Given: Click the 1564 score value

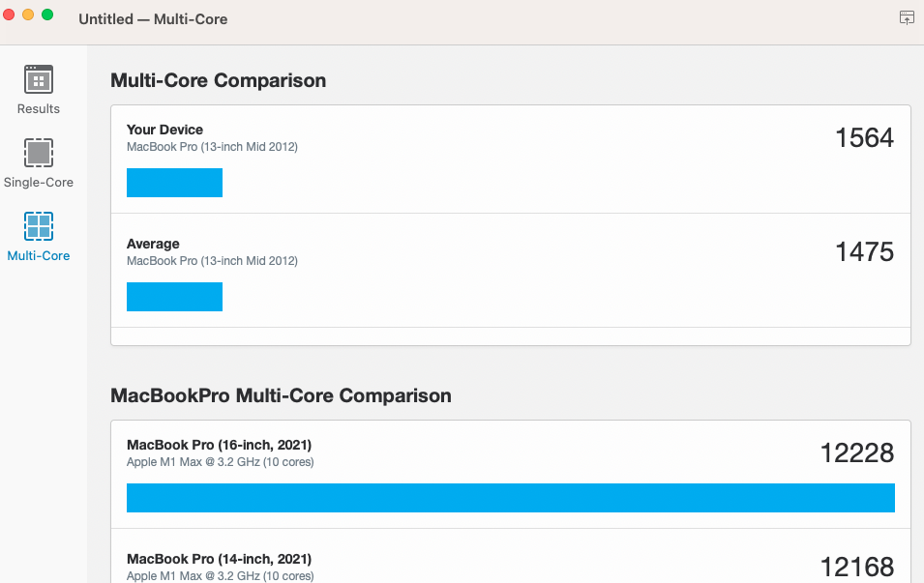Looking at the screenshot, I should (x=864, y=138).
